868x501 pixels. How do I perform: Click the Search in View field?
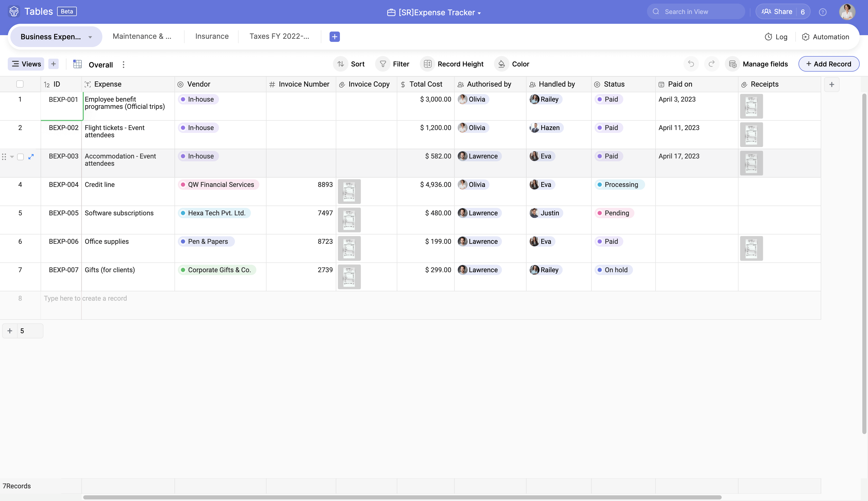[x=698, y=12]
